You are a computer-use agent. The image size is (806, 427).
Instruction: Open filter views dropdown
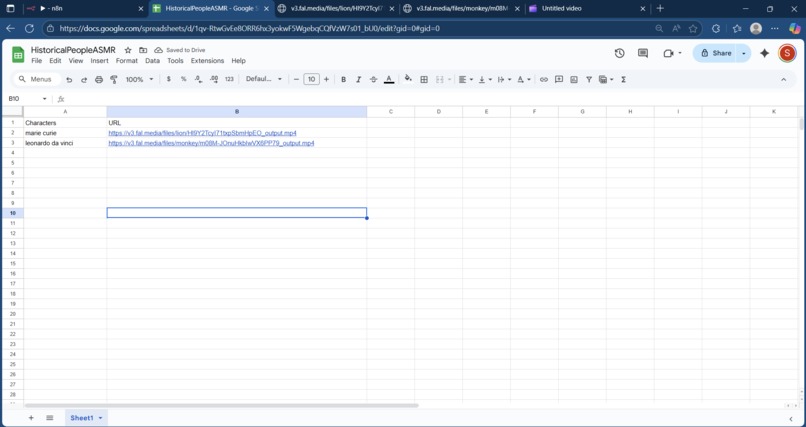pyautogui.click(x=606, y=80)
